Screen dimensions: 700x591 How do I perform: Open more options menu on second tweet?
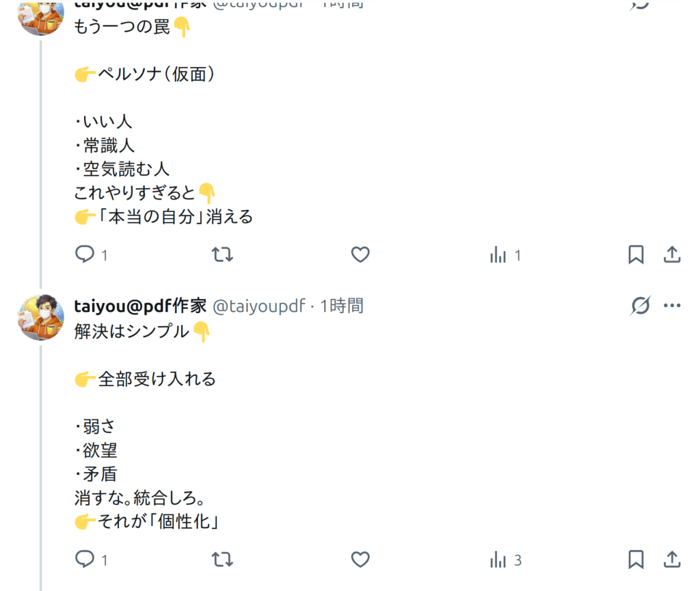pyautogui.click(x=672, y=306)
